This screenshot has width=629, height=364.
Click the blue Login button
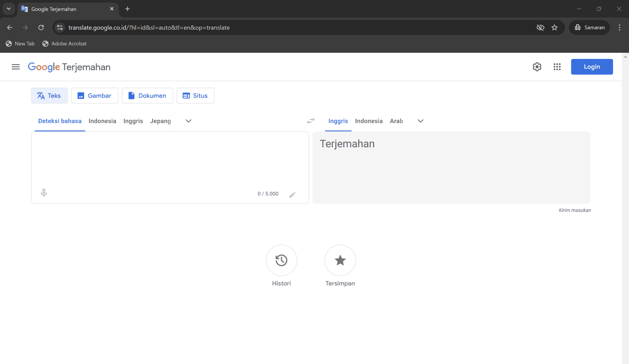coord(592,67)
